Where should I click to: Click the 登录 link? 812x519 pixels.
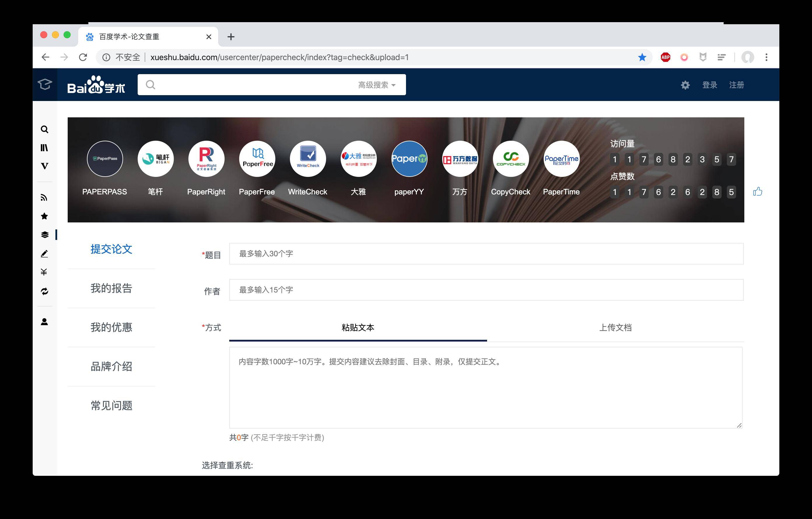tap(710, 85)
